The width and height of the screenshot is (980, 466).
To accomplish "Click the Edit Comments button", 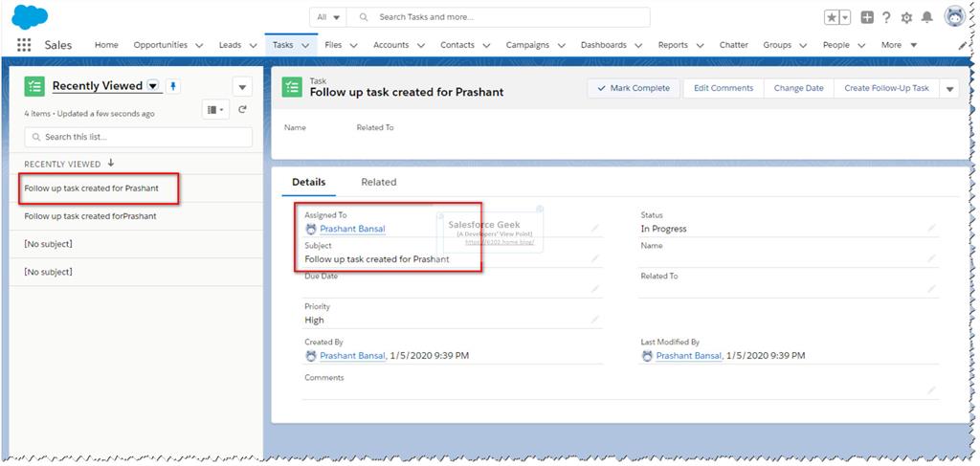I will pyautogui.click(x=724, y=89).
